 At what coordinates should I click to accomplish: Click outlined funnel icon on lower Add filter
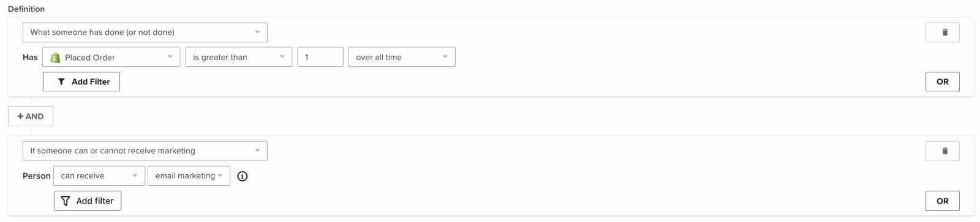(66, 201)
